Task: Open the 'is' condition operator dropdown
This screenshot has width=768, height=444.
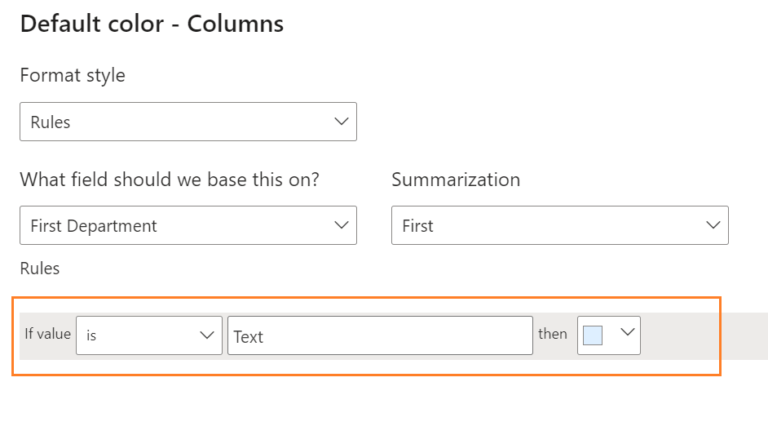Action: coord(149,335)
